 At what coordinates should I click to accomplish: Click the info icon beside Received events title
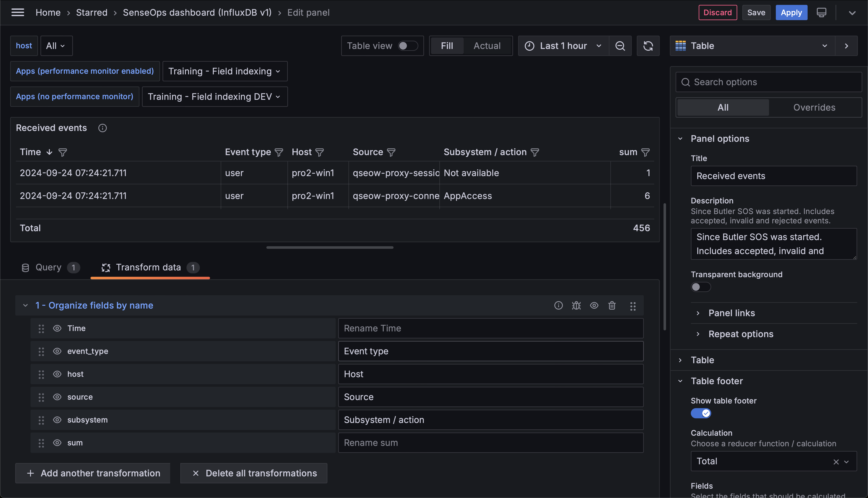tap(102, 128)
